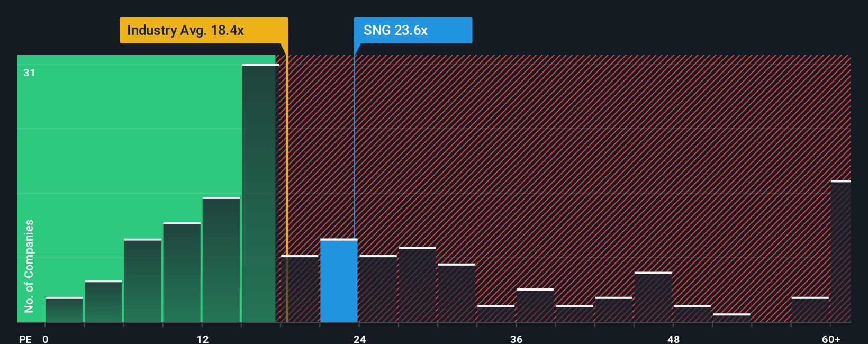Select the highlighted blue SNG bar
The height and width of the screenshot is (344, 868).
tap(339, 280)
